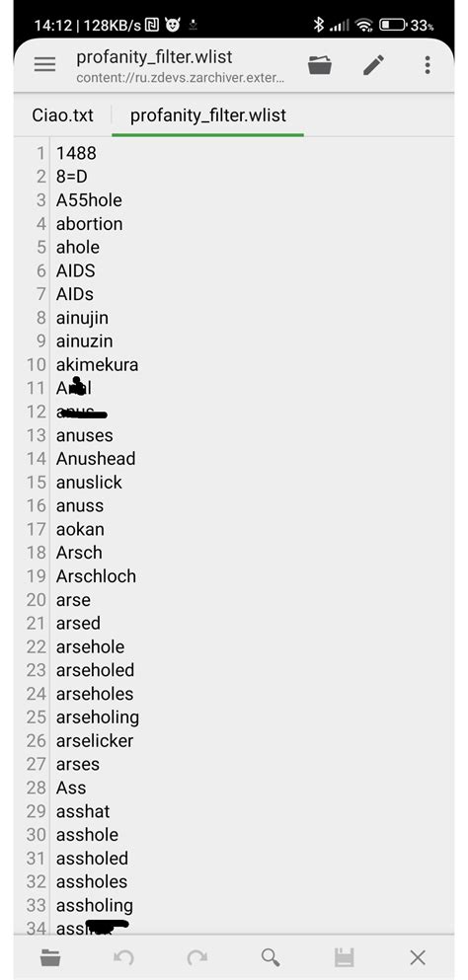Switch to the Ciao.txt tab
Screen dimensions: 468x980
tap(62, 115)
